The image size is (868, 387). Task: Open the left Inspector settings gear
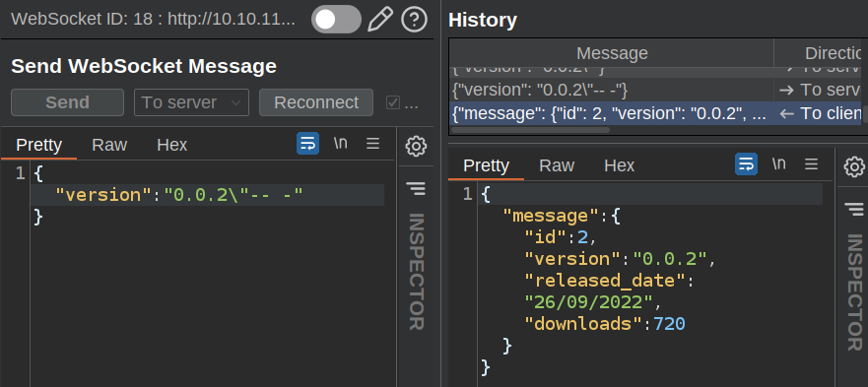tap(416, 146)
